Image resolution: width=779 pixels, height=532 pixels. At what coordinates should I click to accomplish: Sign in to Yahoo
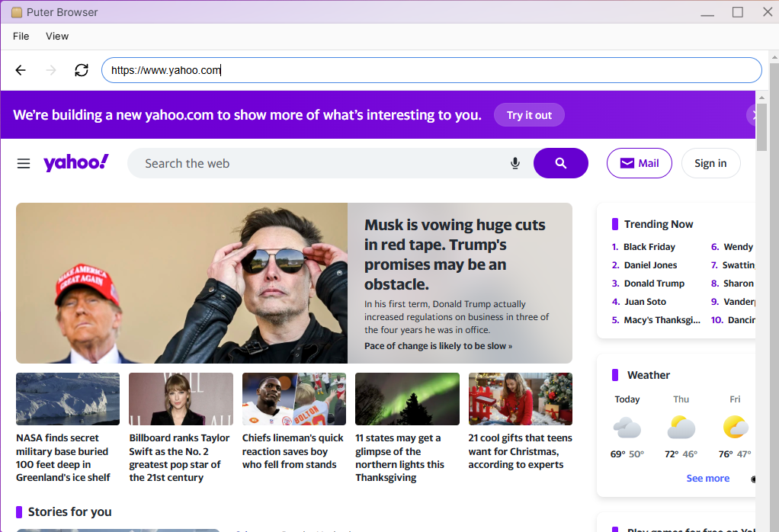click(710, 163)
